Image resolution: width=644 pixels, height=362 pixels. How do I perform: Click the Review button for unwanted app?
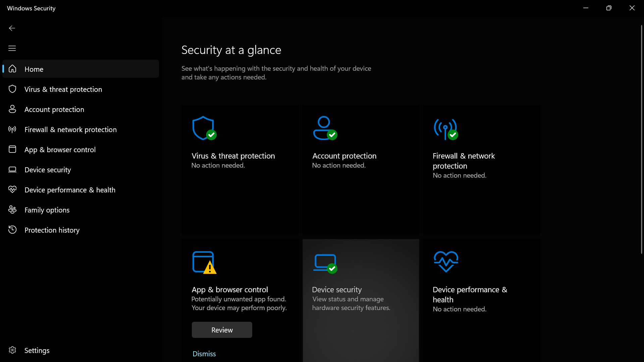click(222, 330)
